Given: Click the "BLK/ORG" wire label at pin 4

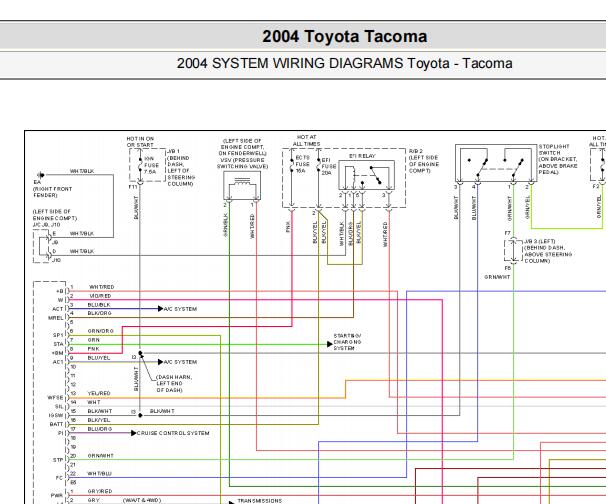Looking at the screenshot, I should [100, 313].
